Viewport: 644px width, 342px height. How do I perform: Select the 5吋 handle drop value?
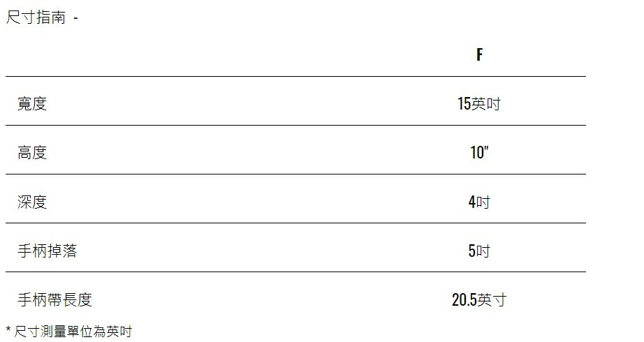click(x=479, y=251)
